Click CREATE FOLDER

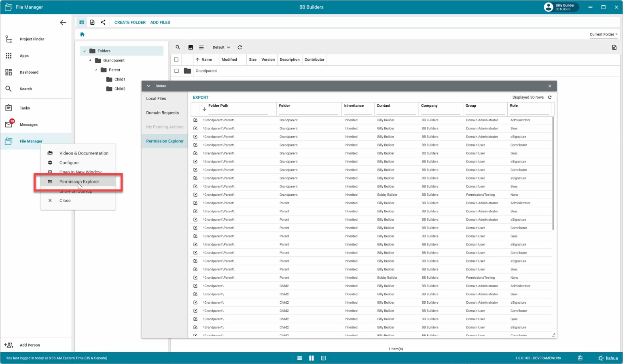(130, 22)
